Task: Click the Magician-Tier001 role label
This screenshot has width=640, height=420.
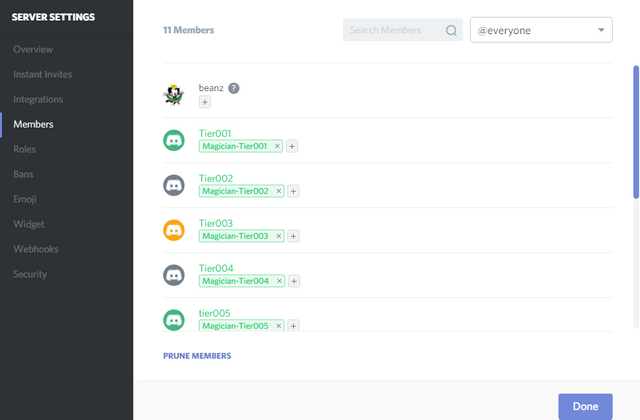Action: pyautogui.click(x=235, y=146)
